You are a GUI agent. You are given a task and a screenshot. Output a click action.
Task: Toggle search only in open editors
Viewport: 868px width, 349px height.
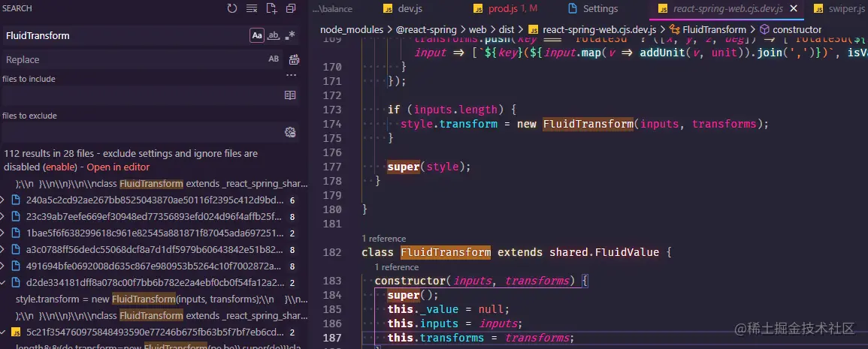(x=290, y=95)
